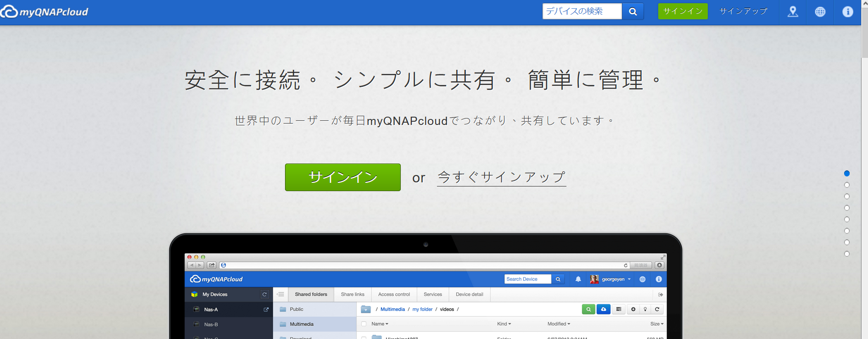The height and width of the screenshot is (339, 868).
Task: Click the plus add icon in the file toolbar
Action: (x=633, y=309)
